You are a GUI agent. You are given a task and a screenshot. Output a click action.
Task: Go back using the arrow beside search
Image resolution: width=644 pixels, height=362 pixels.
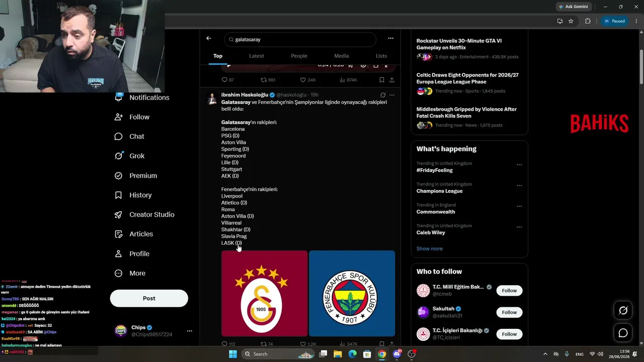point(209,38)
